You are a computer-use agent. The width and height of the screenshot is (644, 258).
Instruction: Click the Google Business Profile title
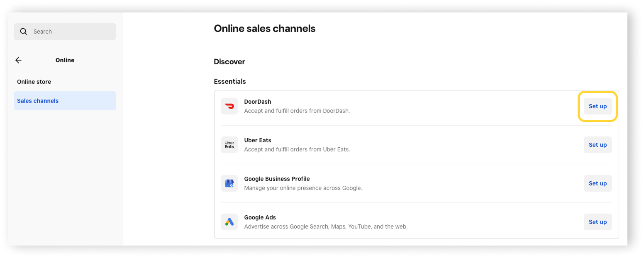pyautogui.click(x=277, y=179)
